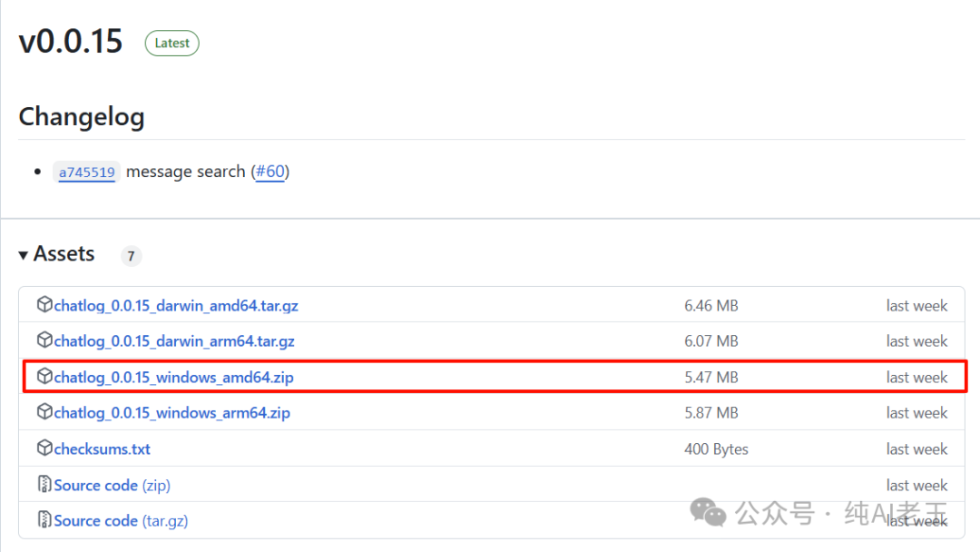Collapse the Assets section triangle
The width and height of the screenshot is (980, 552).
pyautogui.click(x=23, y=255)
